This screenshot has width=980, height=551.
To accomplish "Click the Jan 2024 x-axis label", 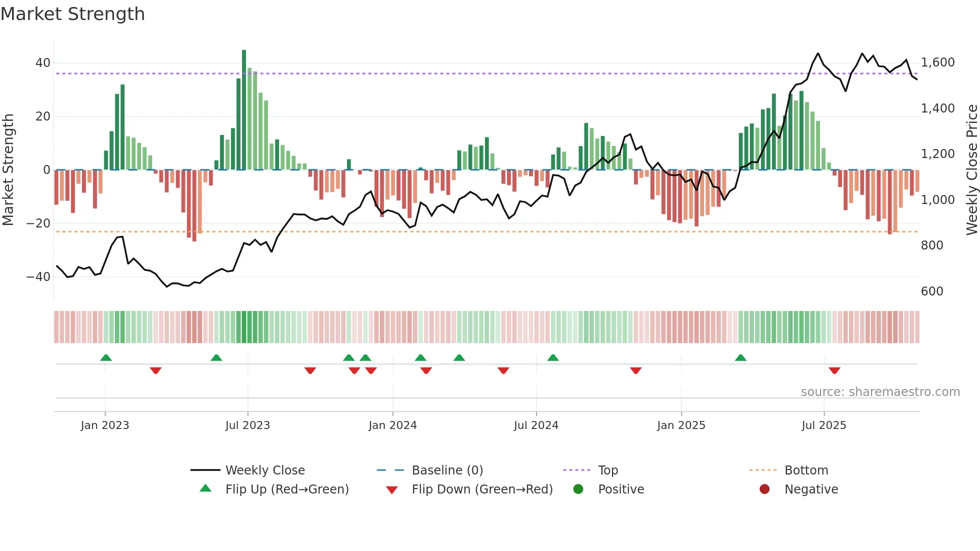I will (x=392, y=425).
